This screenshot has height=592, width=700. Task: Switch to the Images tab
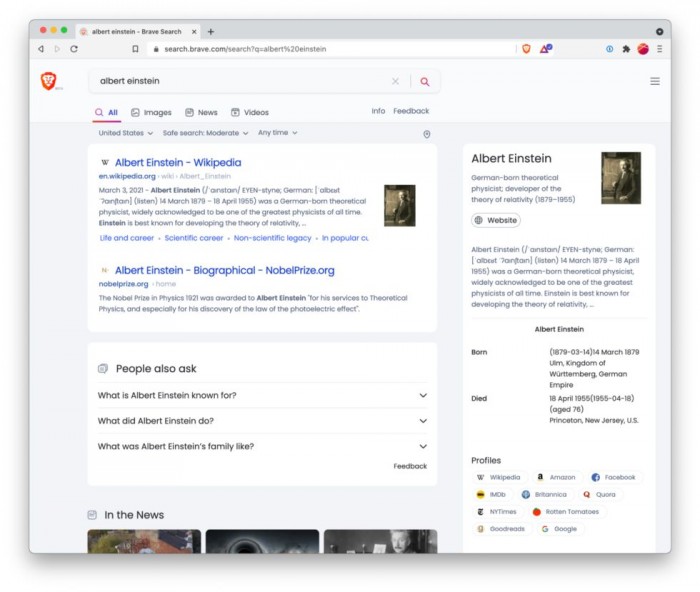[x=151, y=113]
